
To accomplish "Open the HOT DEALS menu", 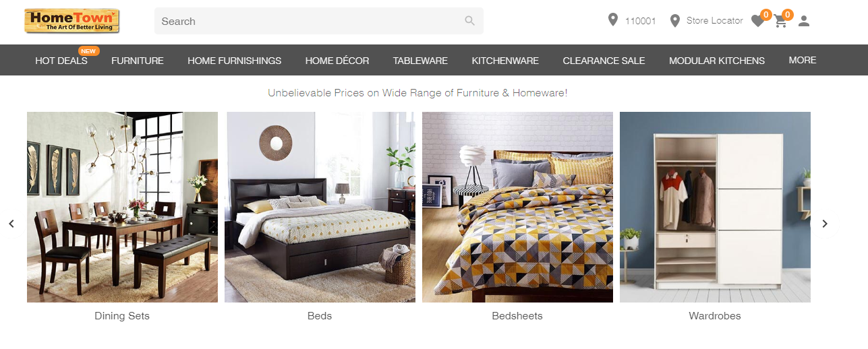I will click(61, 61).
